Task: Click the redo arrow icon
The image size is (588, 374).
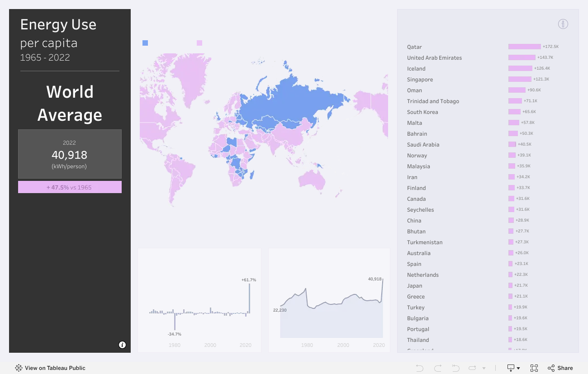Action: tap(437, 368)
